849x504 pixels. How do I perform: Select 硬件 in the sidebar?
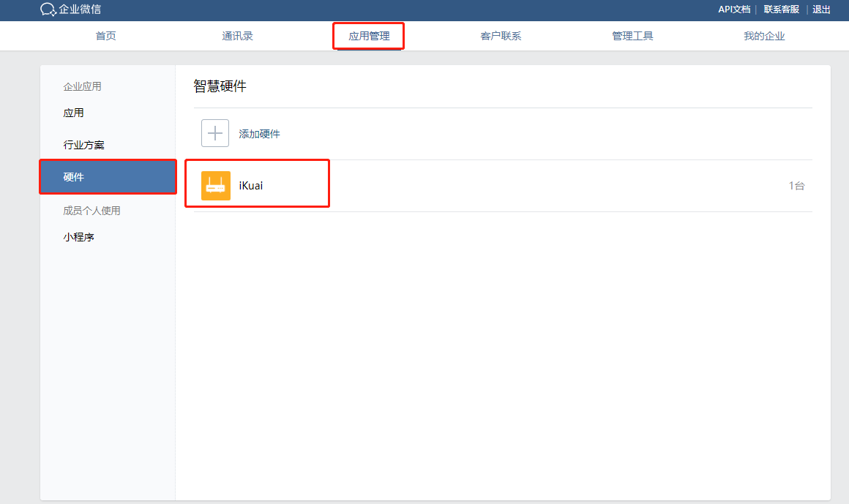pos(108,177)
